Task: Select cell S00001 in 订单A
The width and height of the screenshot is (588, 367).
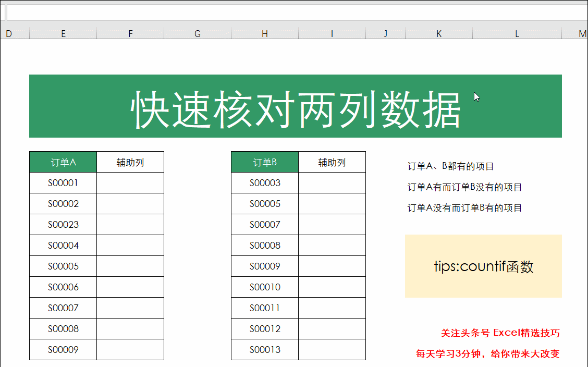Action: click(63, 183)
